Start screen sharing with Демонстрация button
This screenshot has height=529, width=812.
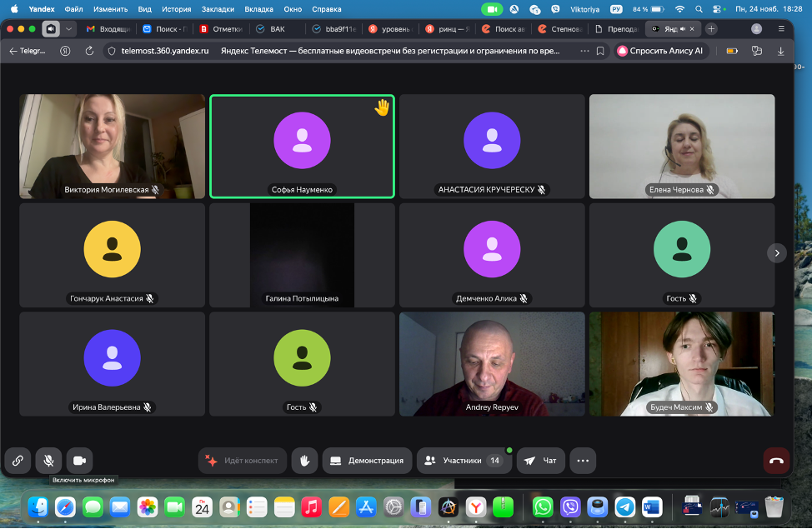click(367, 460)
